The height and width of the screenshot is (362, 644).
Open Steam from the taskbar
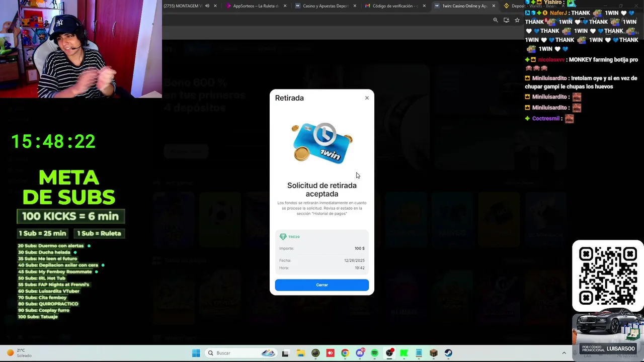coord(448,353)
